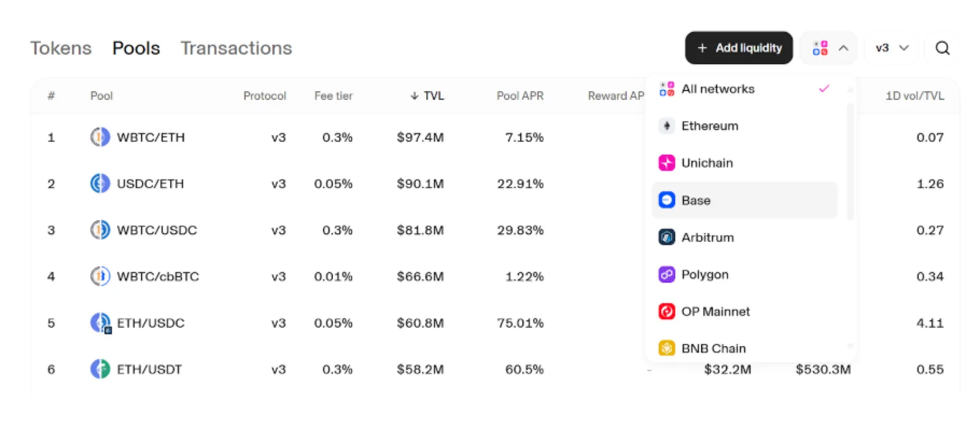Select BNB Chain network option
The width and height of the screenshot is (980, 443).
point(744,348)
